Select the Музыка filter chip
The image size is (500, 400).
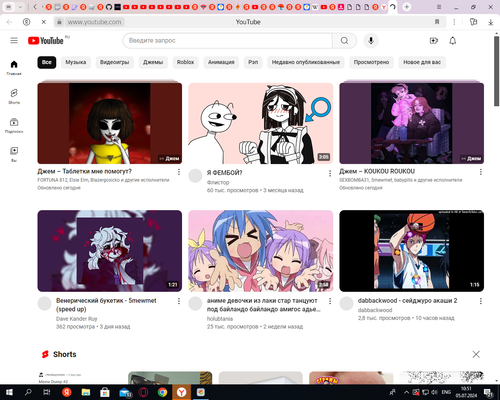pos(76,62)
